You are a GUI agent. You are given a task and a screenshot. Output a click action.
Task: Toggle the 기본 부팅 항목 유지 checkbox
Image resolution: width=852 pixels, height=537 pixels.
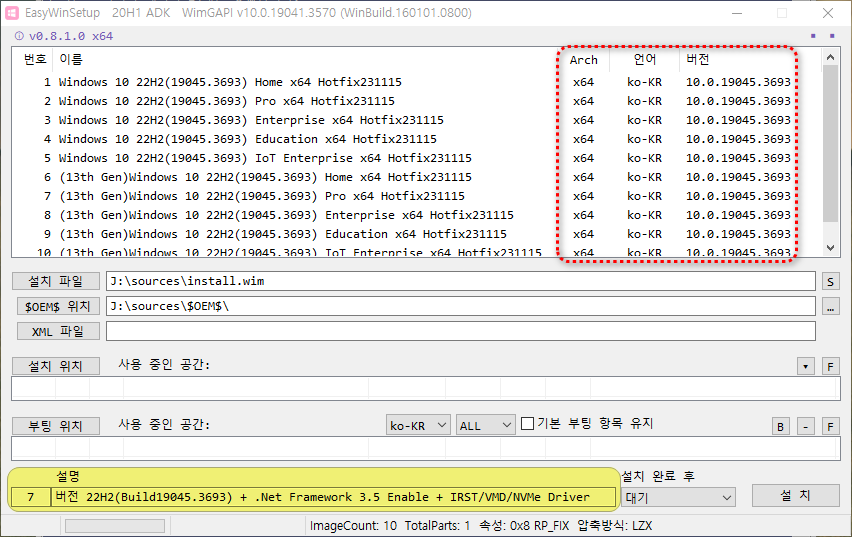click(x=527, y=423)
